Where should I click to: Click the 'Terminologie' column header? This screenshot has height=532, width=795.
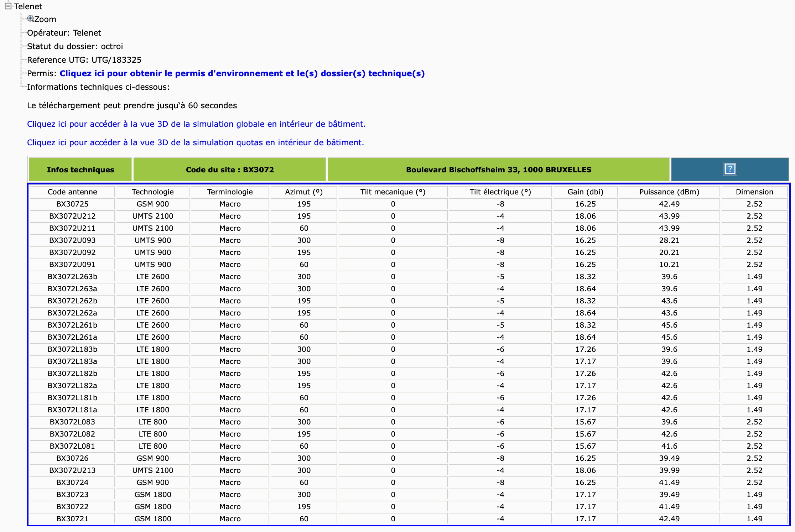pyautogui.click(x=230, y=192)
